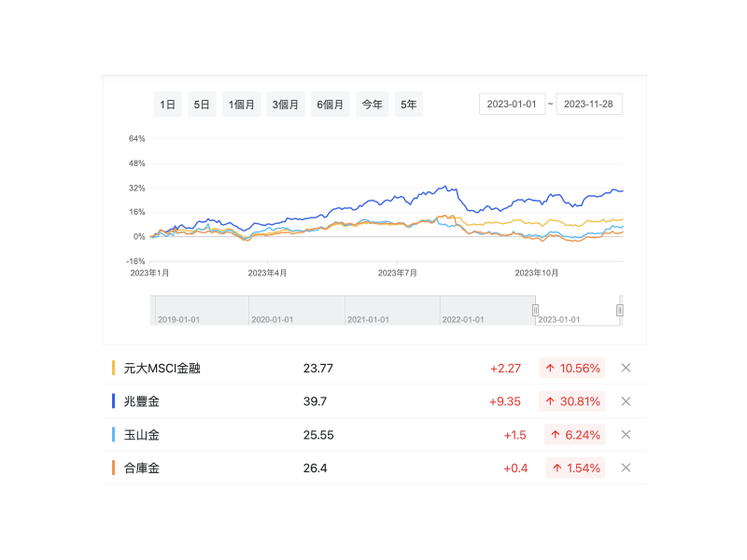Screen dimensions: 747x560
Task: Click 兆豐金 30.81% change badge
Action: 572,401
